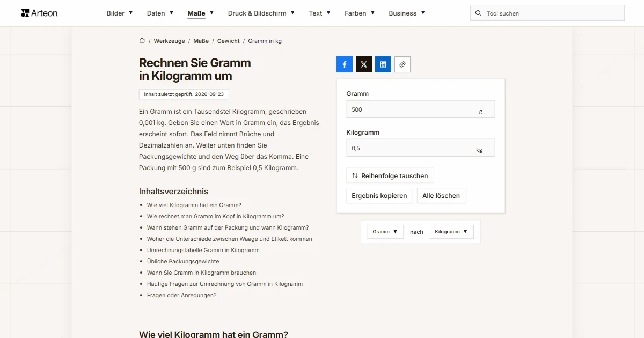Click heading 'Rechnen Sie Gramm in Kilogramm um'
The image size is (644, 338).
[195, 69]
